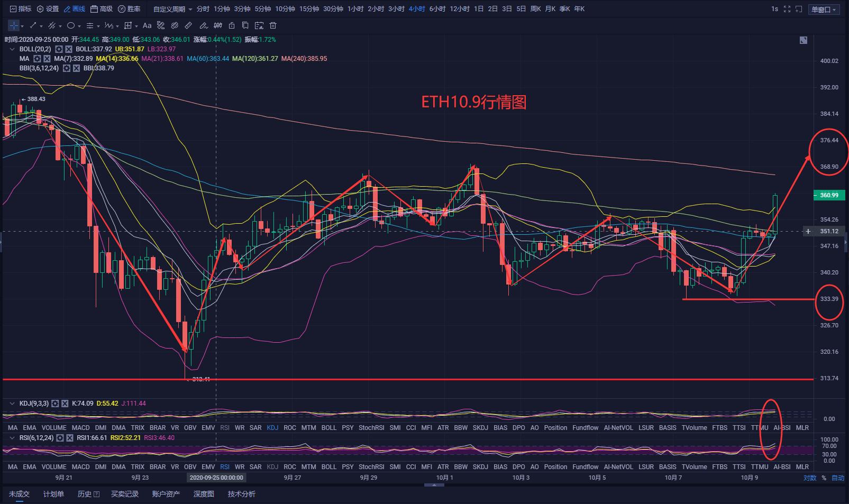The width and height of the screenshot is (849, 504).
Task: Open the 胜率 win rate panel
Action: coord(130,9)
